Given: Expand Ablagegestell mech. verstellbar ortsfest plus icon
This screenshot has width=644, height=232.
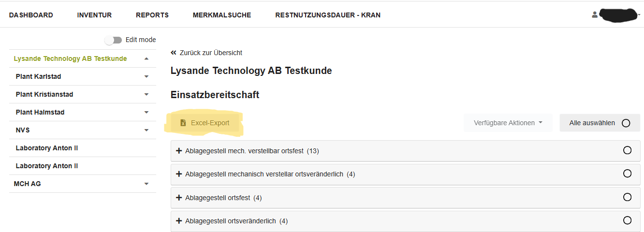Looking at the screenshot, I should (179, 151).
